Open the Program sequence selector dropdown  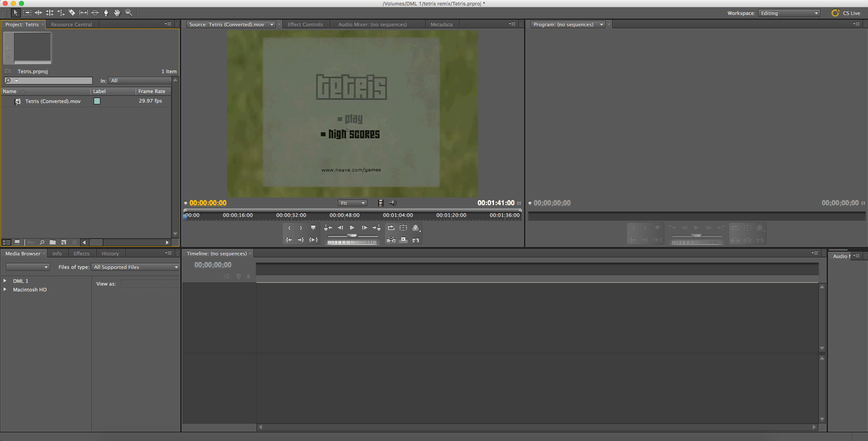pyautogui.click(x=601, y=24)
